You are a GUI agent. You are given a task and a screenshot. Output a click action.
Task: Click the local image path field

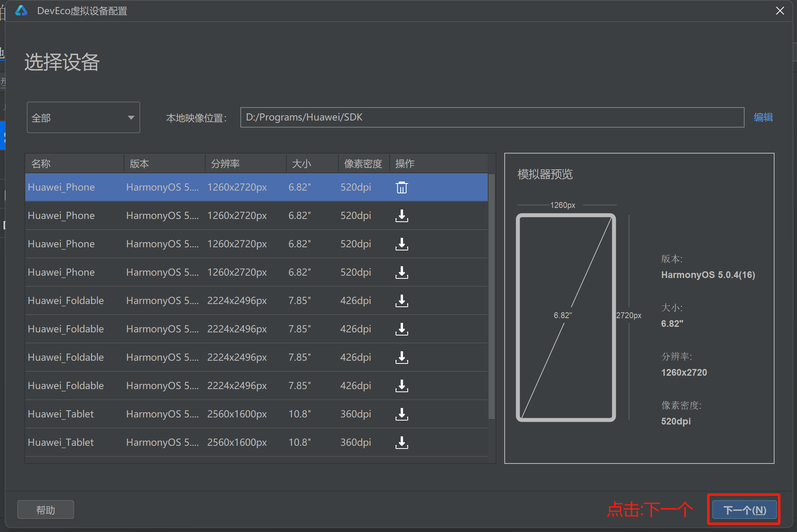[492, 117]
